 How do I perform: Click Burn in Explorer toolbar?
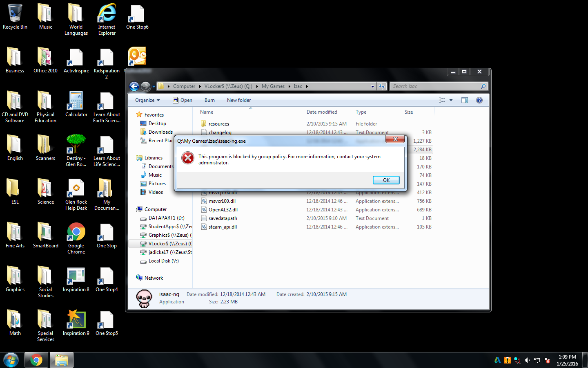209,100
